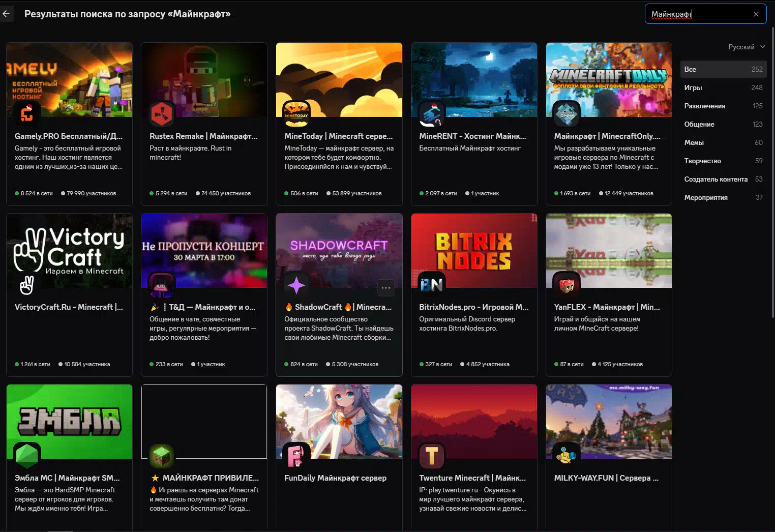Click the Gamely.PRO server icon
The image size is (775, 532).
[x=27, y=114]
